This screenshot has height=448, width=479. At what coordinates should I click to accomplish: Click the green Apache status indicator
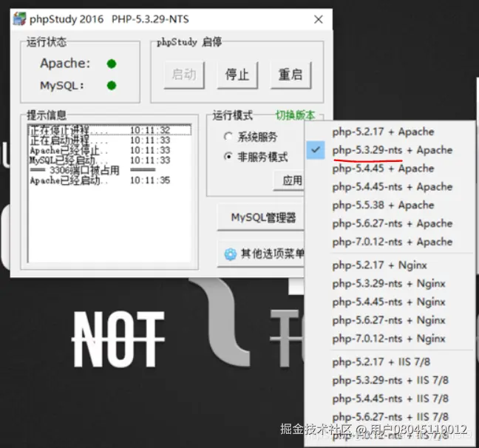[112, 64]
